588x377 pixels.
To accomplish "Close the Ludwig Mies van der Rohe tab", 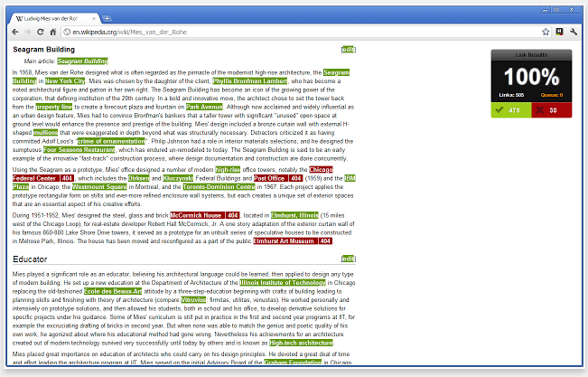I will coord(94,18).
